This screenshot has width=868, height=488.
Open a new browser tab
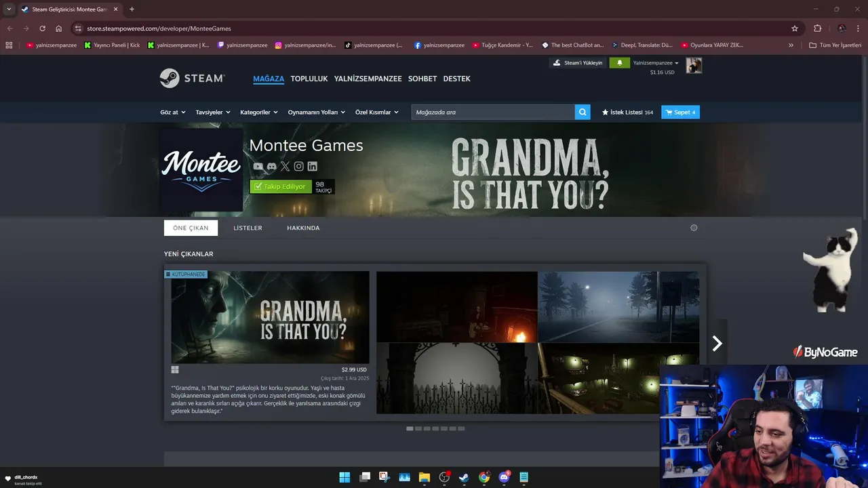click(x=132, y=9)
